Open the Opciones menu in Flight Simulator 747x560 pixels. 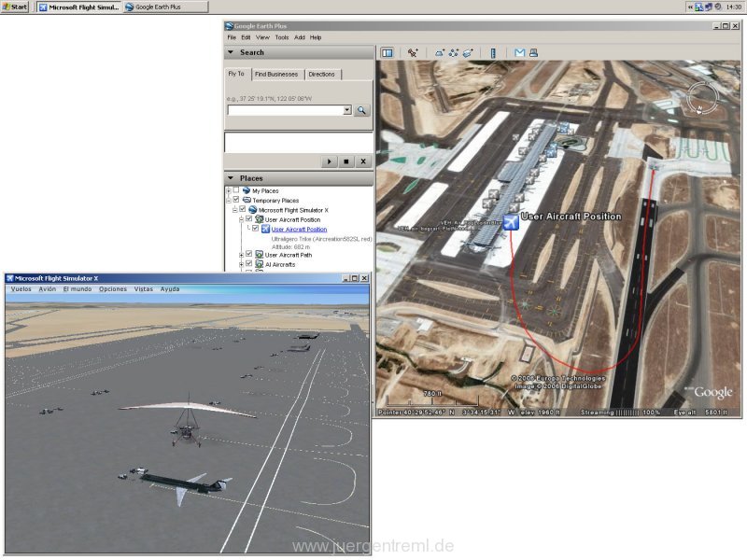coord(113,289)
